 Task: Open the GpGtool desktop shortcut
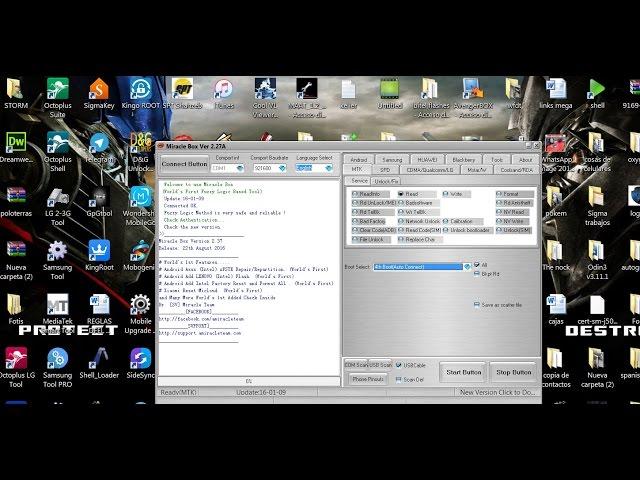[99, 202]
